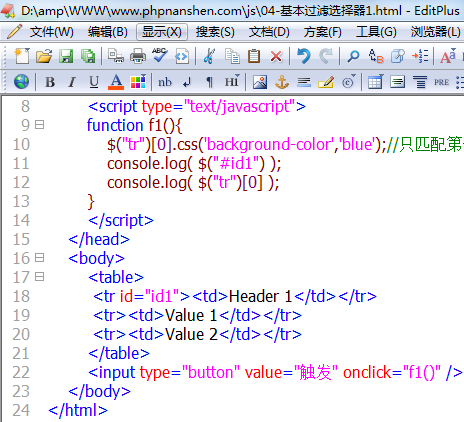Viewport: 464px width, 422px height.
Task: Click the form/text box toolbar icon
Action: 397,82
